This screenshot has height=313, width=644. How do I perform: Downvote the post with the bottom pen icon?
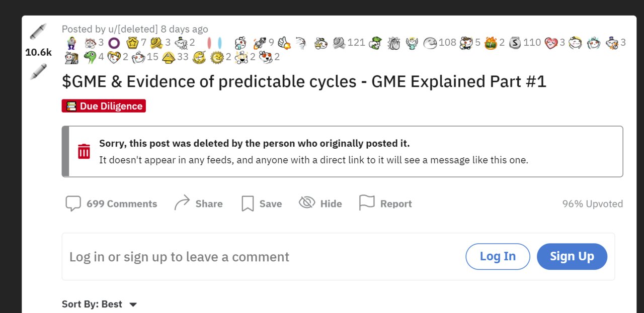coord(38,71)
